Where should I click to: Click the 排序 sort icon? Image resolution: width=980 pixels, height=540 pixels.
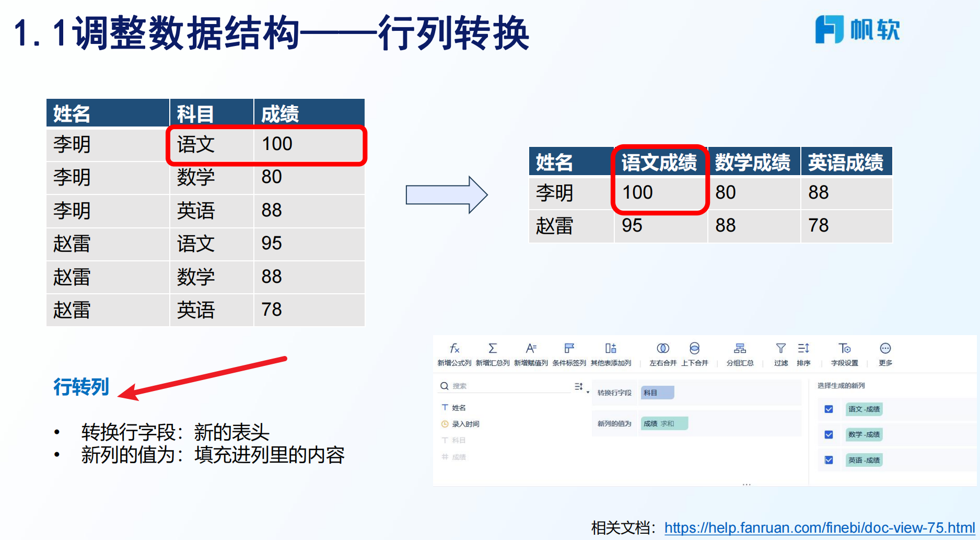click(x=803, y=348)
